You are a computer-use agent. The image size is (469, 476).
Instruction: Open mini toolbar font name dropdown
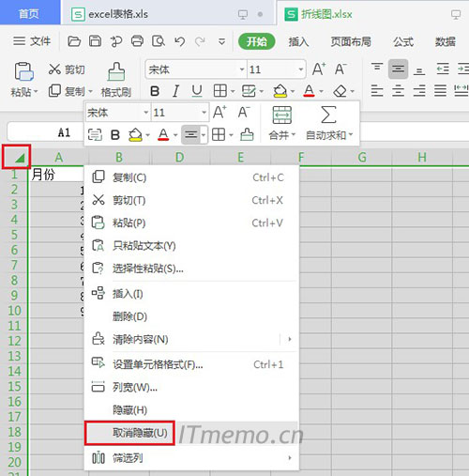[145, 113]
